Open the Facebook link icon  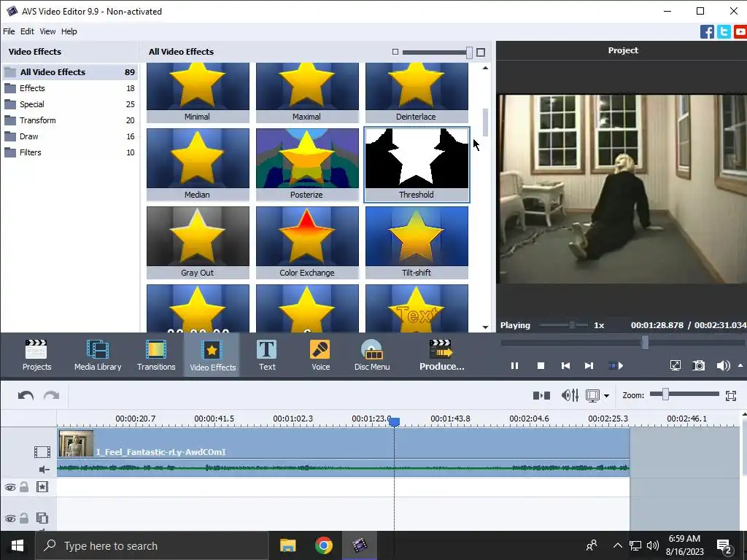coord(707,32)
